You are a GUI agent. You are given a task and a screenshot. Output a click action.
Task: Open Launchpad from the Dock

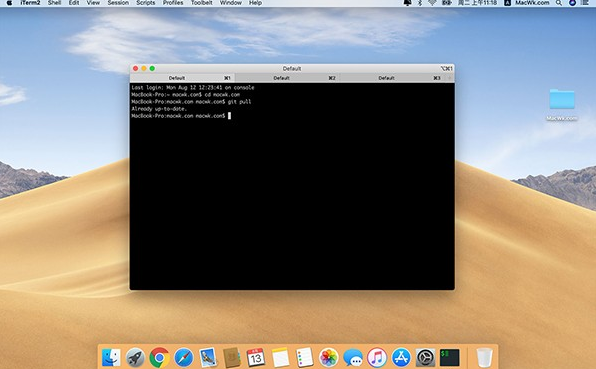pyautogui.click(x=135, y=358)
